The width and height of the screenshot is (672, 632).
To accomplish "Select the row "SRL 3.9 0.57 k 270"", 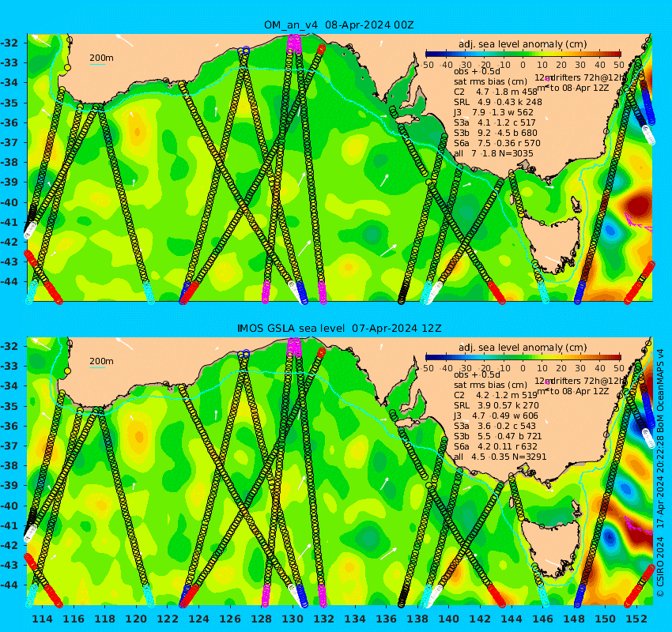I will pos(496,405).
